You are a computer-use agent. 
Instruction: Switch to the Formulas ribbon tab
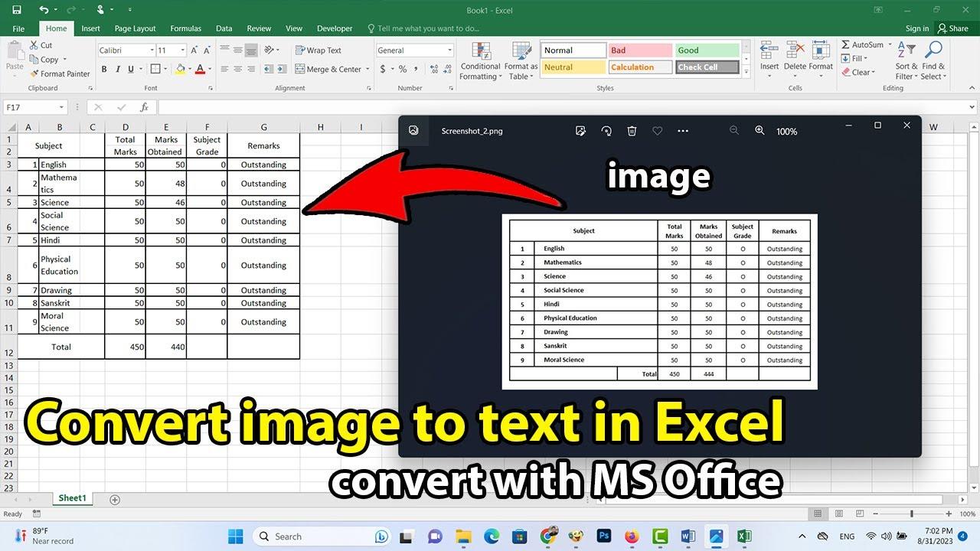(x=185, y=28)
